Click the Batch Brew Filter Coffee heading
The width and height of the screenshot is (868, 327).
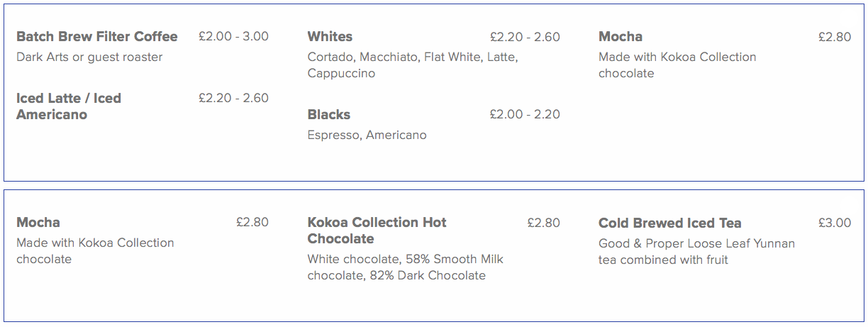[x=97, y=36]
